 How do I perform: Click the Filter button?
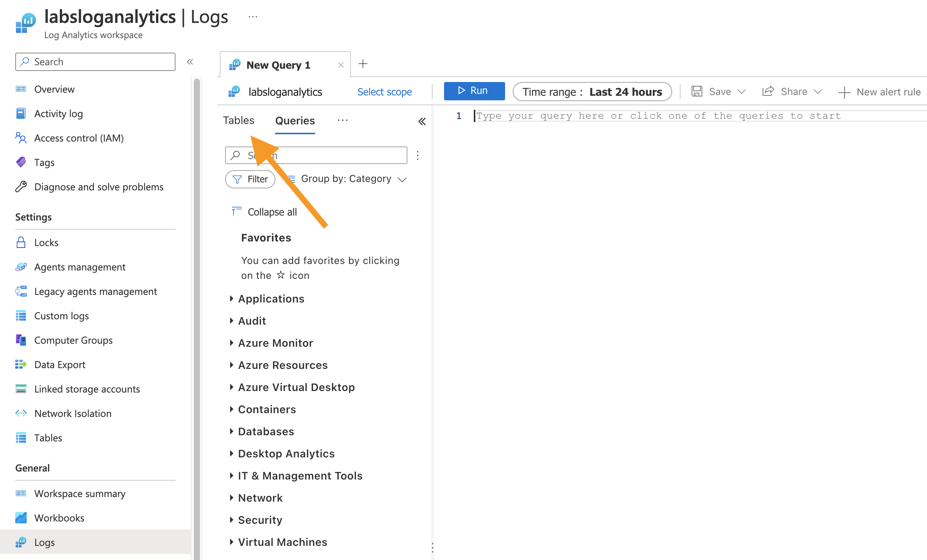coord(250,179)
